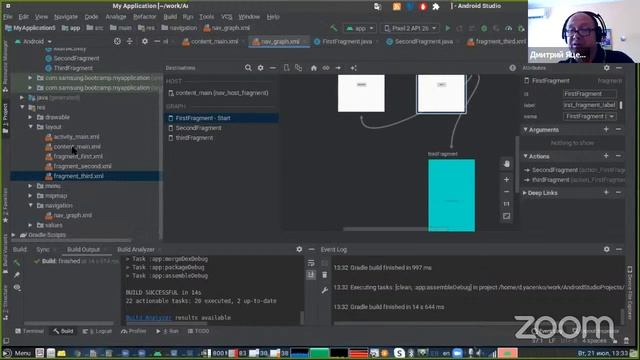
Task: Open Event Log gear settings
Action: click(607, 249)
